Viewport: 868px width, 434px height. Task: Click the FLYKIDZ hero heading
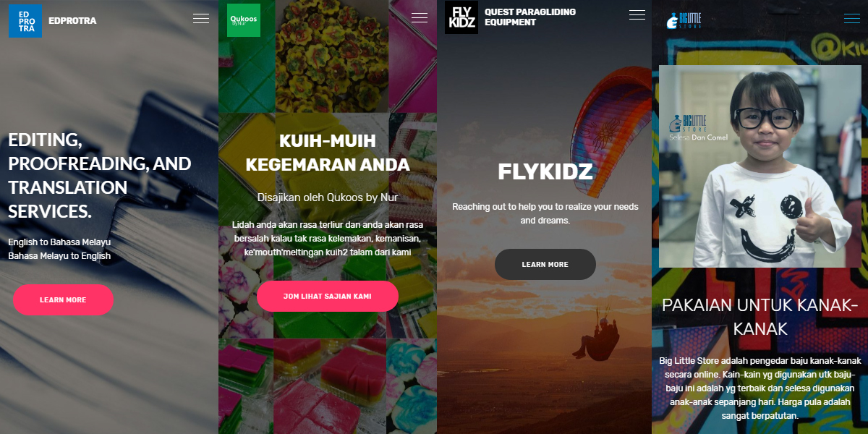point(545,171)
